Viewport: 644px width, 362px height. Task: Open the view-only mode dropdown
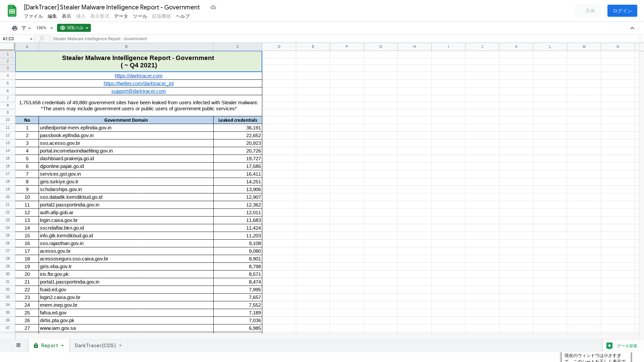74,28
